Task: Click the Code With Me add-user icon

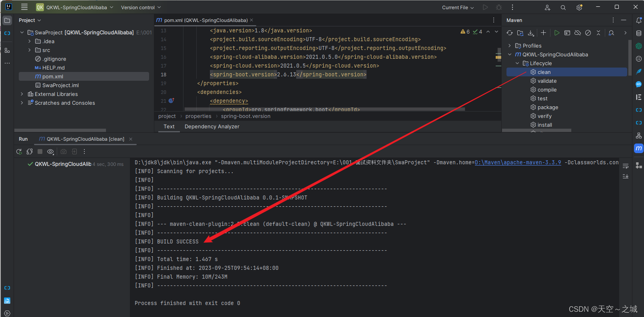Action: (x=547, y=8)
